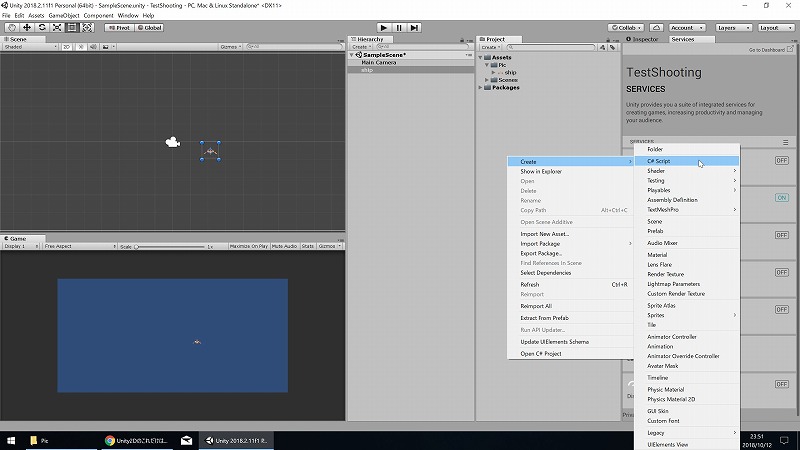Screen dimensions: 800x450
Task: Toggle Pivot handle position
Action: click(119, 28)
